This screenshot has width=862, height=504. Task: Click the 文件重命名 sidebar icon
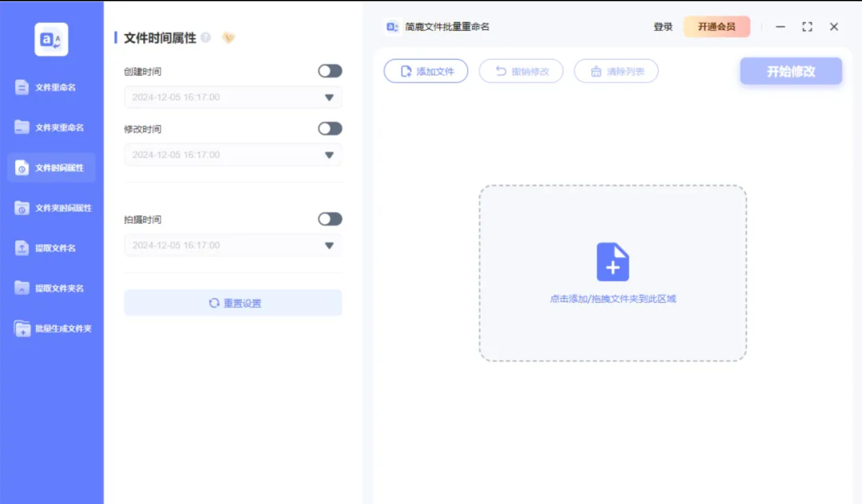coord(22,87)
